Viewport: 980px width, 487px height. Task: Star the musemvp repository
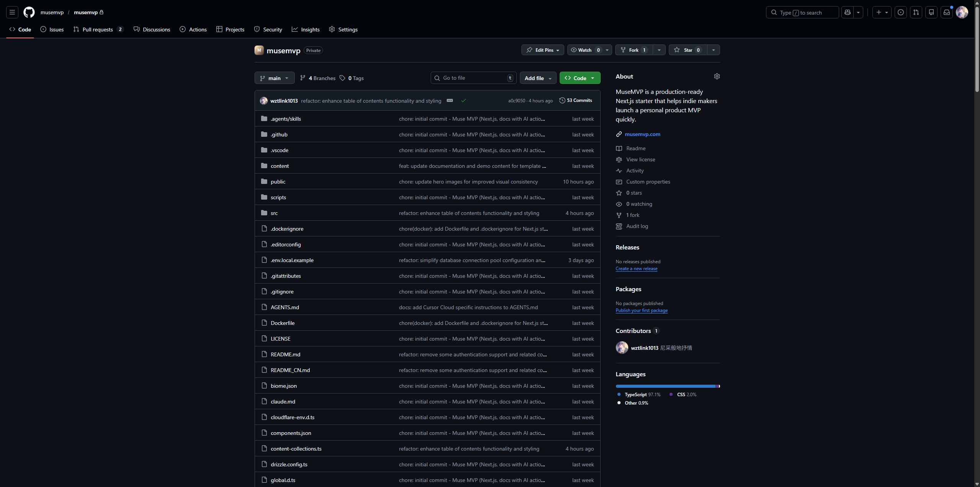coord(688,50)
